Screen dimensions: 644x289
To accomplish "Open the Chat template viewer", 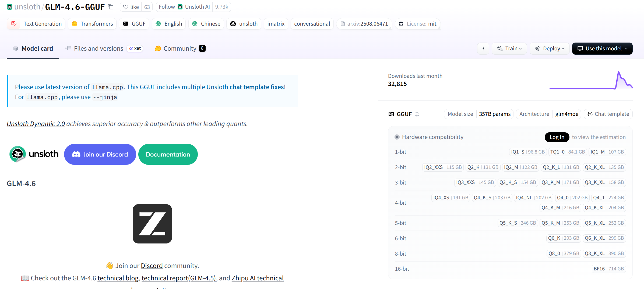I will coord(608,114).
